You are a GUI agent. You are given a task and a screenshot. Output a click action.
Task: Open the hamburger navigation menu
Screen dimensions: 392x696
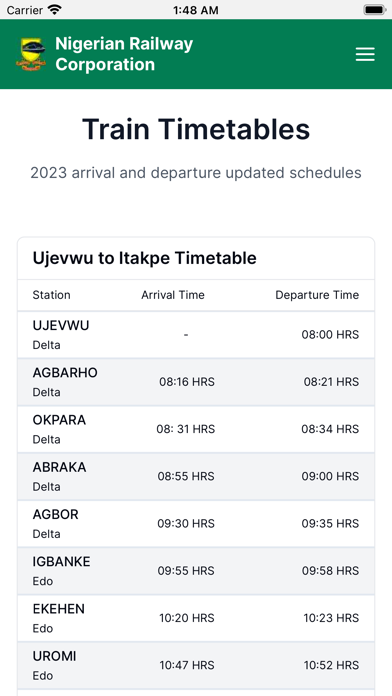pos(365,54)
